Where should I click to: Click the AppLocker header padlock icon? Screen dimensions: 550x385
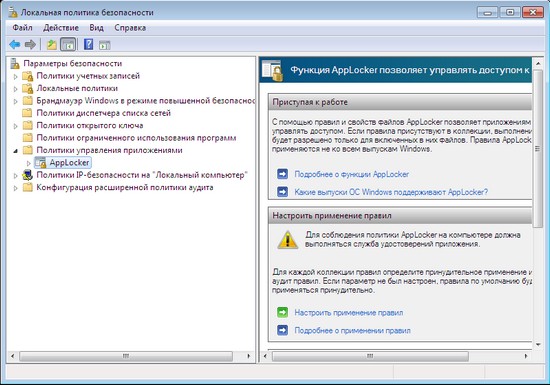(x=273, y=70)
